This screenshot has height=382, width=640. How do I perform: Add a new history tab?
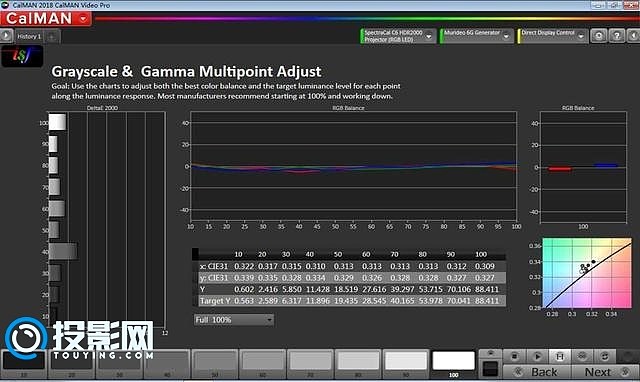coord(52,37)
